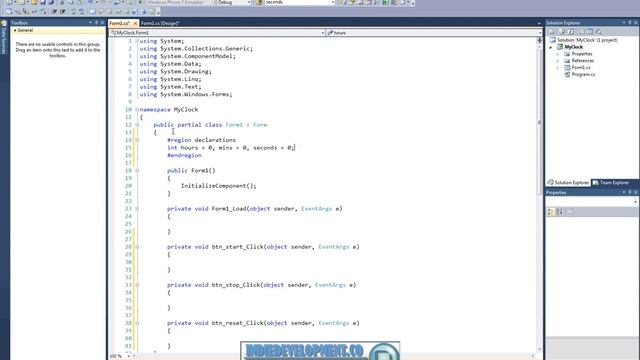Open the Toolbox window position dropdown arrow
The image size is (640, 360).
coord(90,22)
